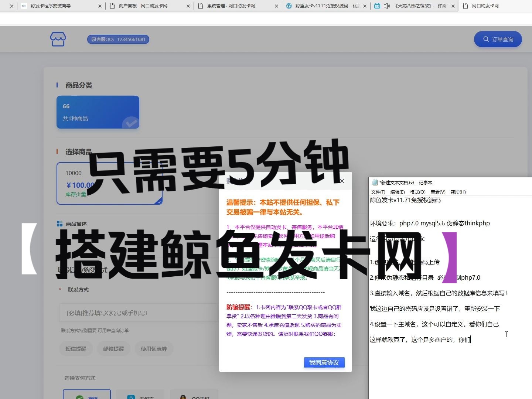
Task: Click the active 网自助发卡网 tab
Action: pyautogui.click(x=495, y=6)
